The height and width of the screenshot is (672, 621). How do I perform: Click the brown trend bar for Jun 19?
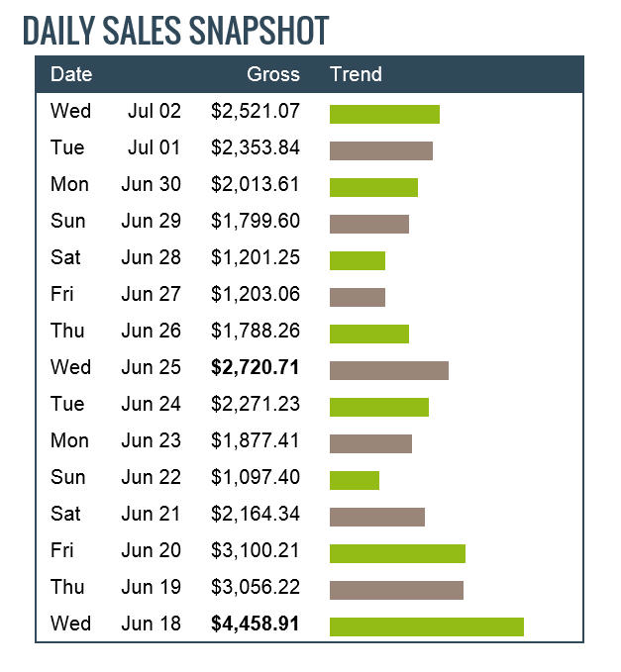[396, 590]
